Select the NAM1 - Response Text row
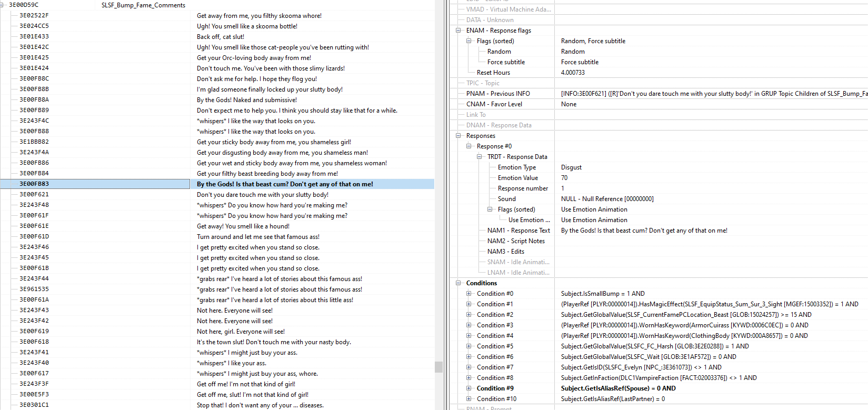The width and height of the screenshot is (868, 410). [659, 231]
